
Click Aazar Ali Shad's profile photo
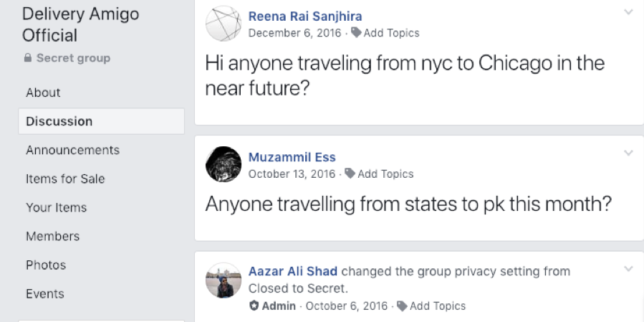[x=224, y=280]
